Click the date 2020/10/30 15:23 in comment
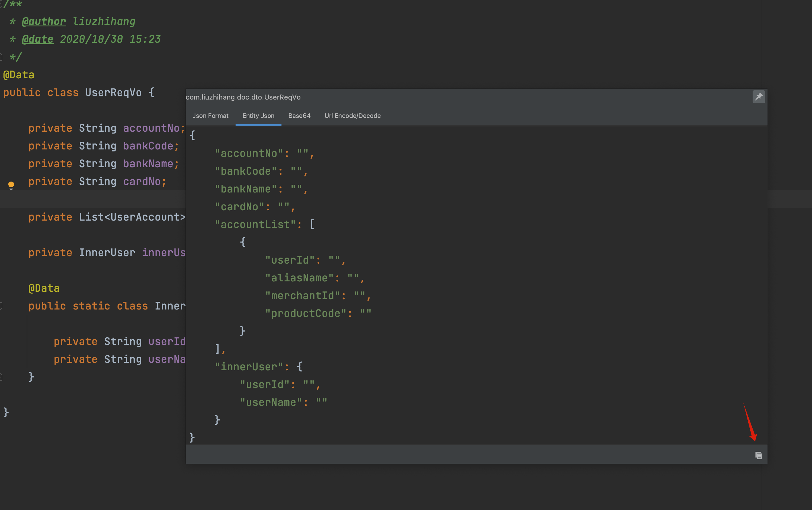Screen dimensions: 812x510 pyautogui.click(x=110, y=39)
